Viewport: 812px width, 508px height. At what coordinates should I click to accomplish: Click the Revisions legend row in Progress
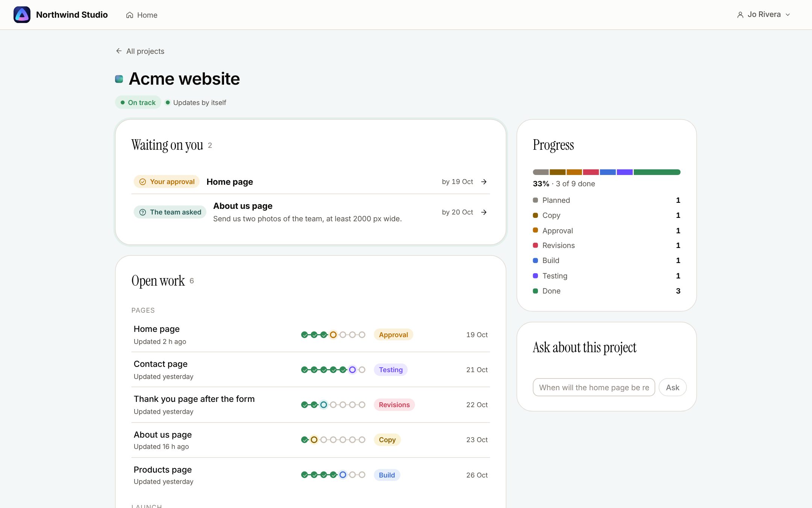[607, 245]
